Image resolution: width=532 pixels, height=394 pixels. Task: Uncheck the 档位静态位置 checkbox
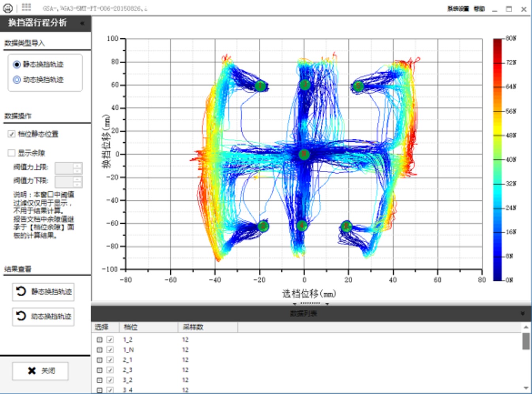[x=11, y=134]
